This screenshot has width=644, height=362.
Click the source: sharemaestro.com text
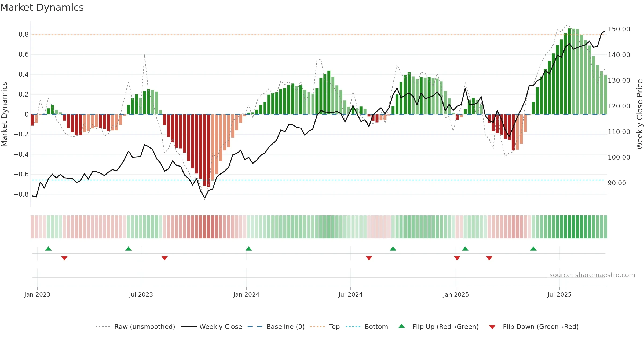click(x=592, y=275)
